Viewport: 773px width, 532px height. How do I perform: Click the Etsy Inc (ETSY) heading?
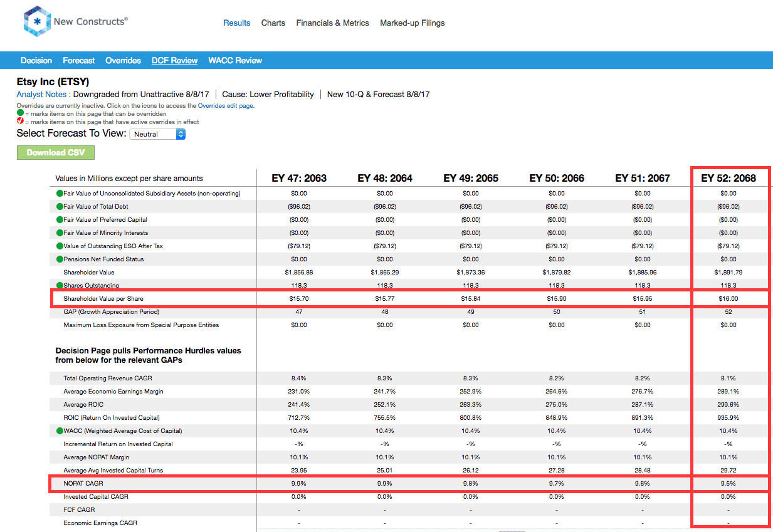[x=53, y=81]
